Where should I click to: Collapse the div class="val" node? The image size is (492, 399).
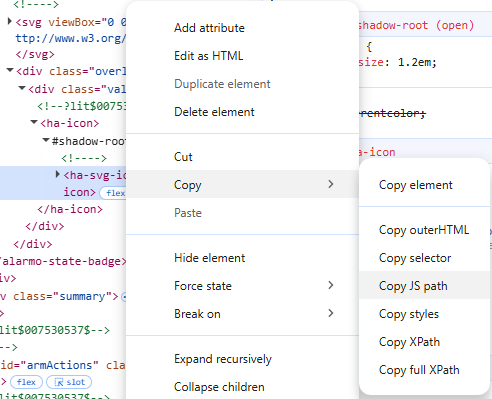[x=22, y=88]
